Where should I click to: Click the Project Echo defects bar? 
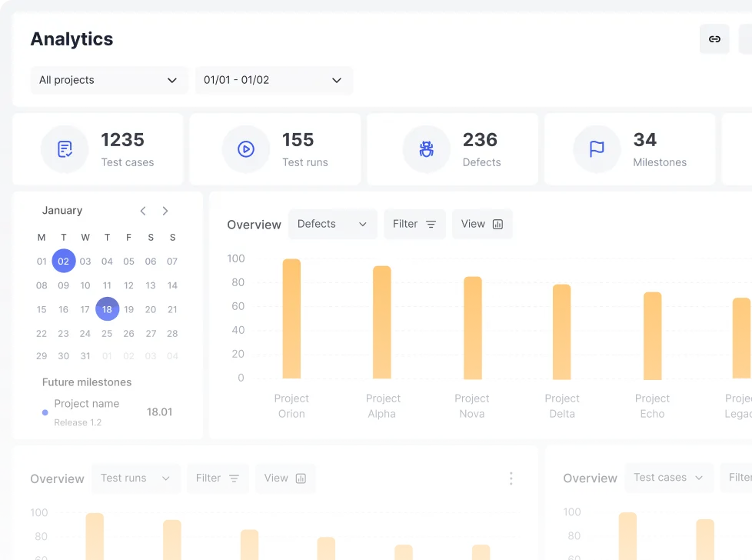(x=652, y=335)
